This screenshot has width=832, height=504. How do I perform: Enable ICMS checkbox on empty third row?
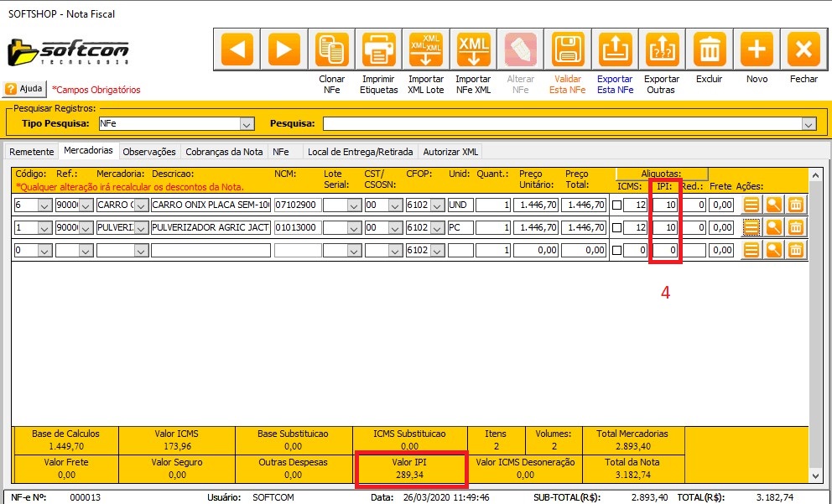(x=617, y=250)
